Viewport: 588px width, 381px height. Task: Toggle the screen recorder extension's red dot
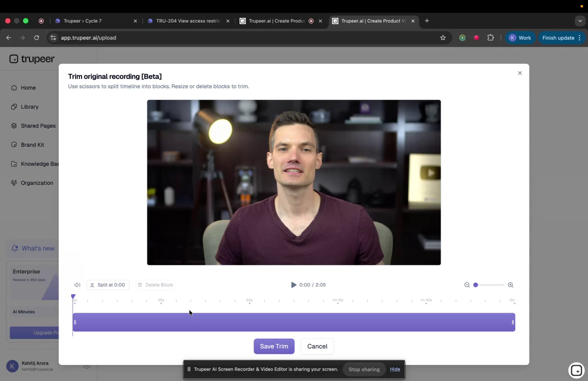tap(476, 37)
